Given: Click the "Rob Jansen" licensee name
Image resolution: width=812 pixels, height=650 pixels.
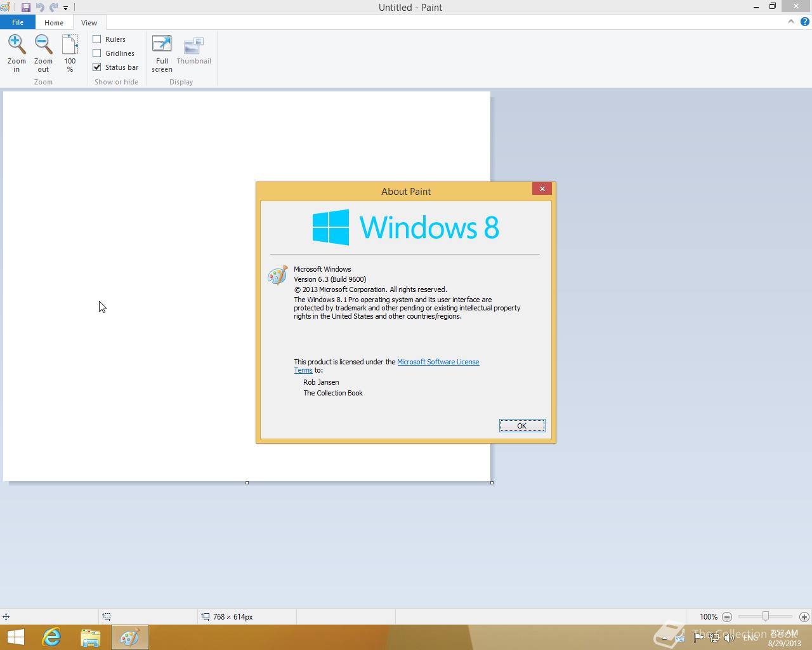Looking at the screenshot, I should point(321,382).
